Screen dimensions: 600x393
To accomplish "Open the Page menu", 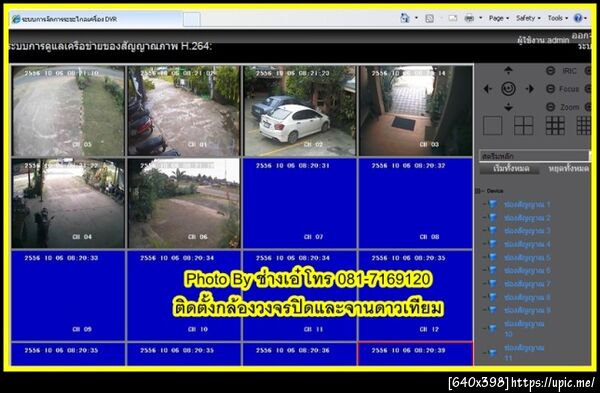I will pyautogui.click(x=499, y=18).
